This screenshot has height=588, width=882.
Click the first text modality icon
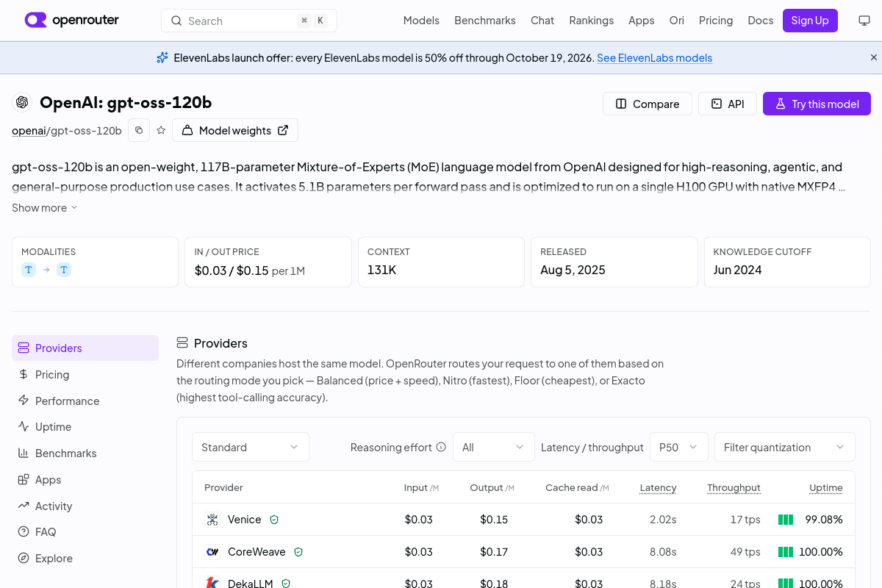coord(29,270)
